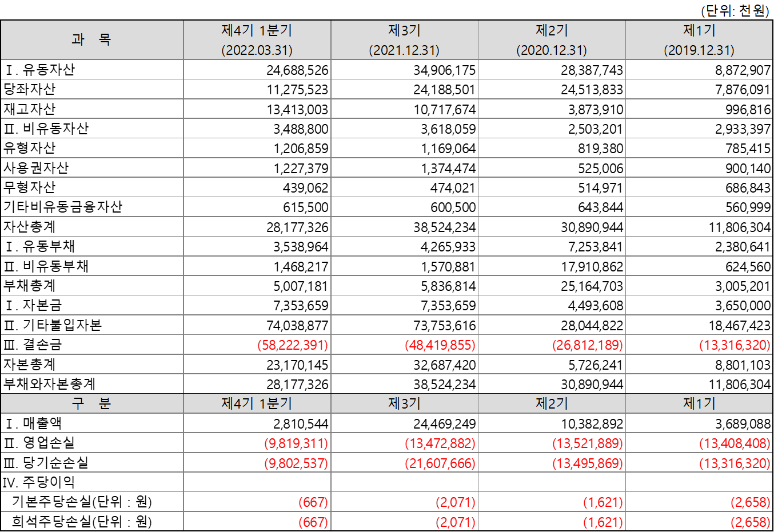Click red value (21,607,666) in 당기순손실 row
774x532 pixels.
pyautogui.click(x=440, y=463)
